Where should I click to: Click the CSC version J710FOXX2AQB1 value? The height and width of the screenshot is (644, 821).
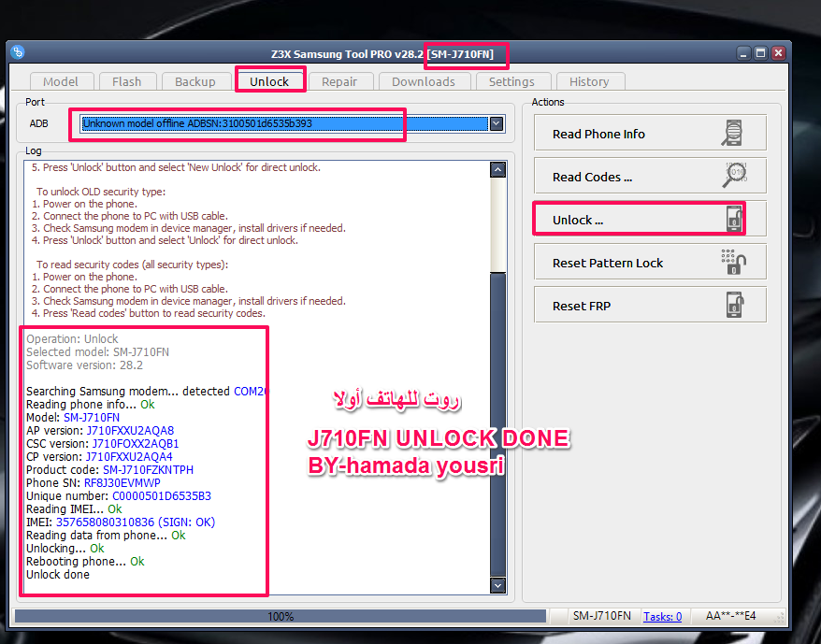coord(136,443)
